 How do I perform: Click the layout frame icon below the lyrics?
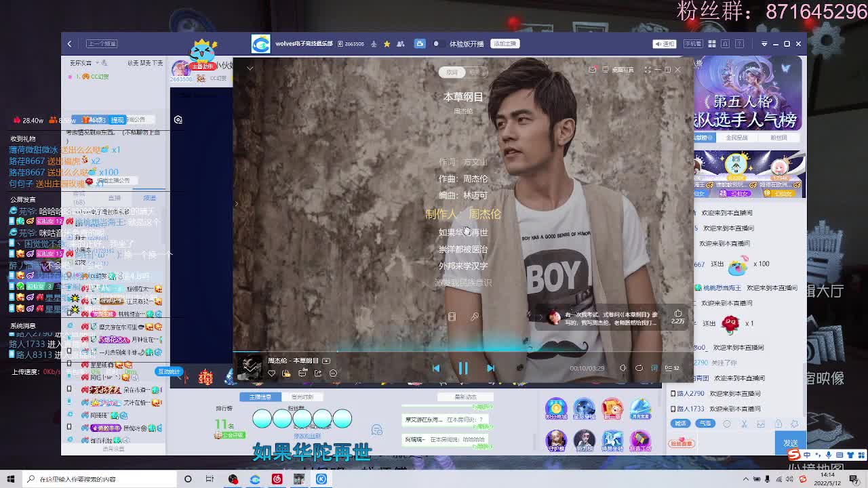click(452, 317)
